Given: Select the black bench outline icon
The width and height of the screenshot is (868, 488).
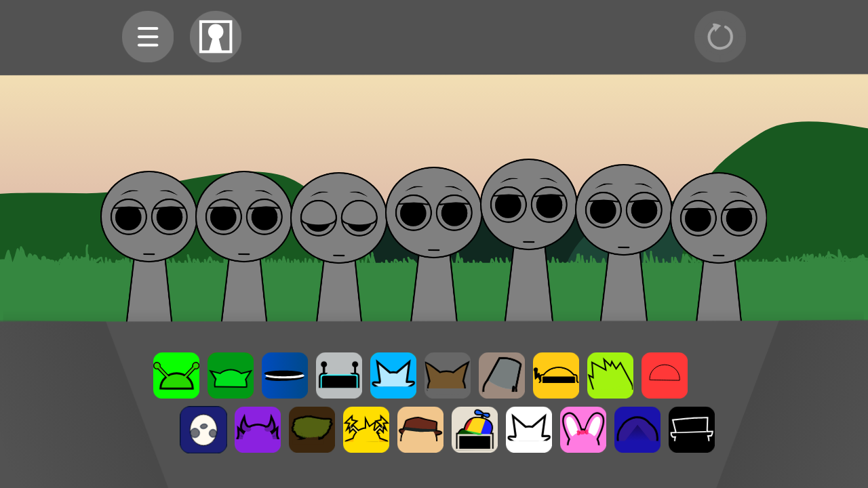Looking at the screenshot, I should coord(692,430).
